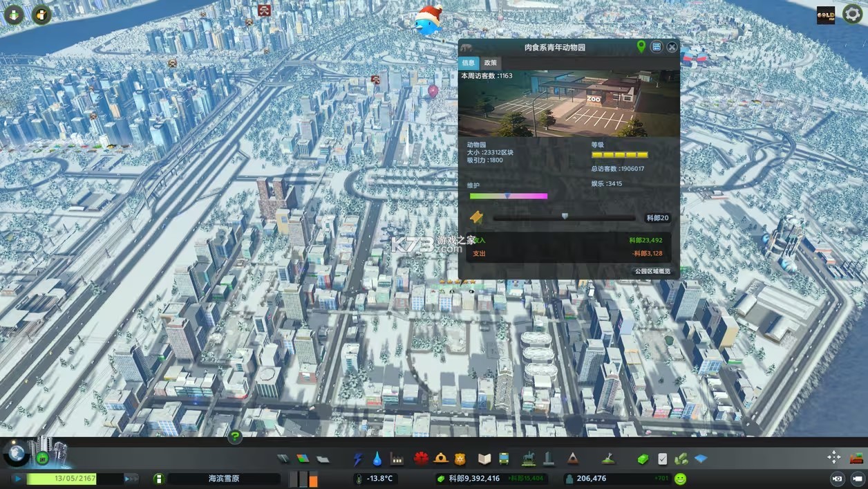The width and height of the screenshot is (868, 489).
Task: Open the education buildings menu
Action: (x=484, y=459)
